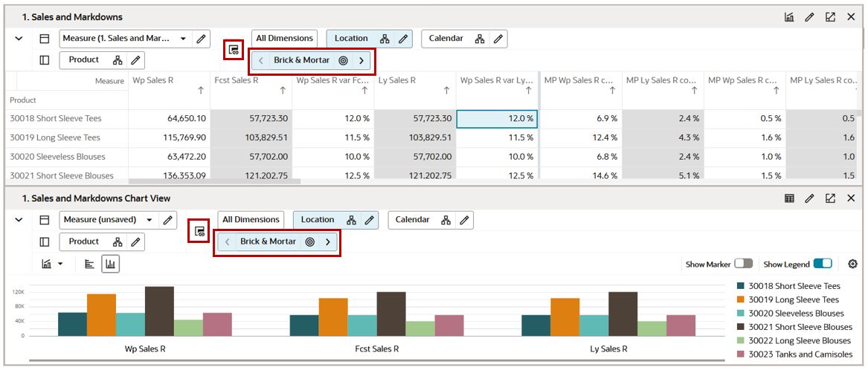This screenshot has height=370, width=868.
Task: Edit Calendar dimension pencil in table view
Action: point(498,39)
